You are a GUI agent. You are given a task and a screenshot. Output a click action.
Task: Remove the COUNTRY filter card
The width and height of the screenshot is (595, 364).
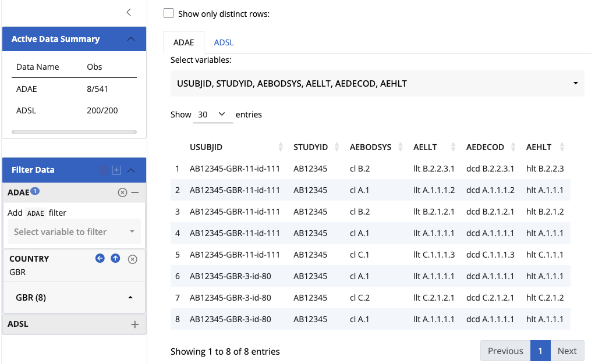tap(132, 259)
